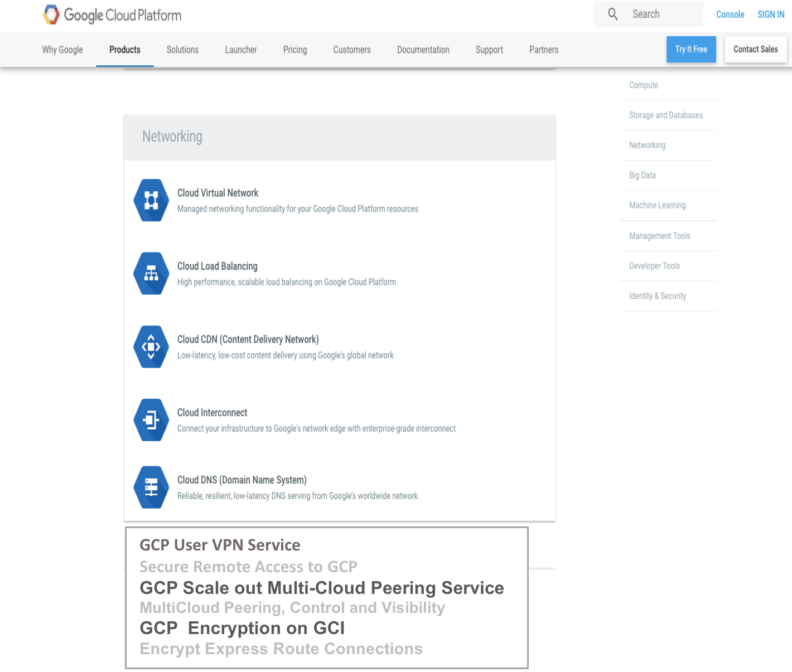Screen dimensions: 792x672
Task: Click 'Encrypt Express Route Connections' text
Action: (281, 649)
